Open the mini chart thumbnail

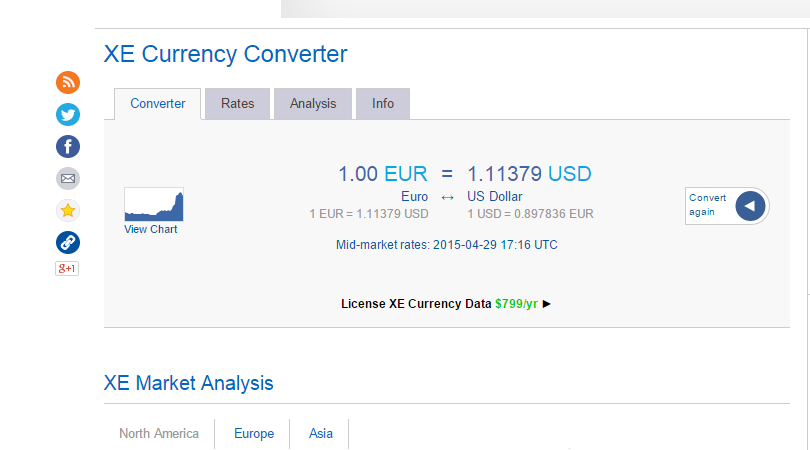click(x=153, y=205)
